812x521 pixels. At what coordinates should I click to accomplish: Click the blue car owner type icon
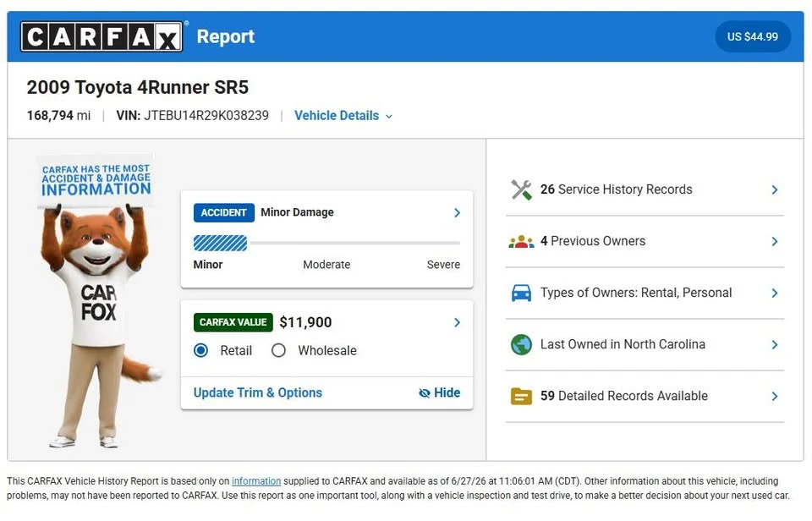(521, 293)
